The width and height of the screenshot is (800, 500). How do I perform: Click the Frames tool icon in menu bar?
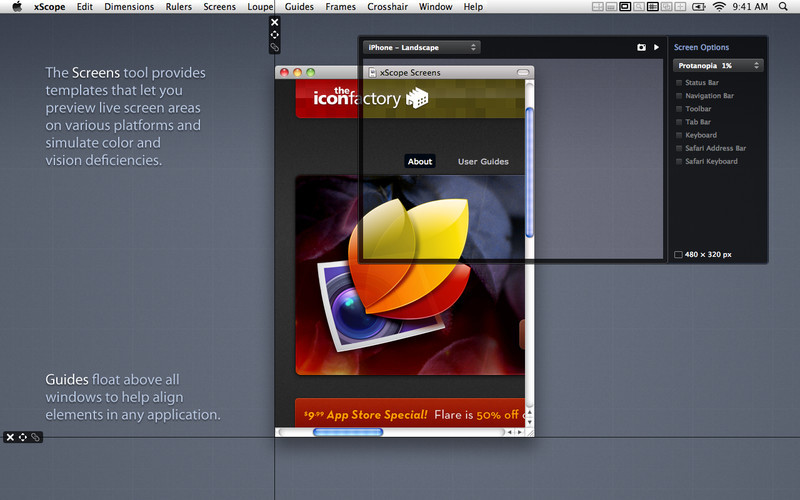(x=666, y=7)
